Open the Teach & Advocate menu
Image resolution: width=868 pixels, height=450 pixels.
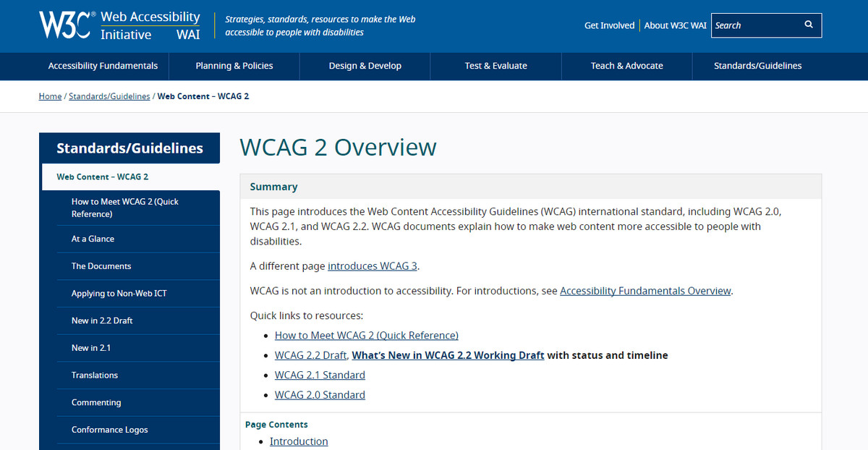pyautogui.click(x=626, y=66)
